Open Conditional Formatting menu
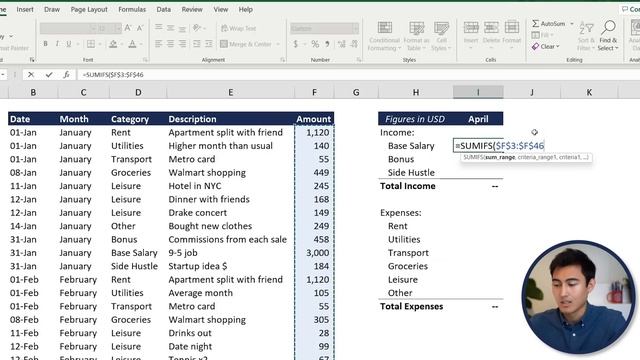The height and width of the screenshot is (360, 640). point(384,36)
